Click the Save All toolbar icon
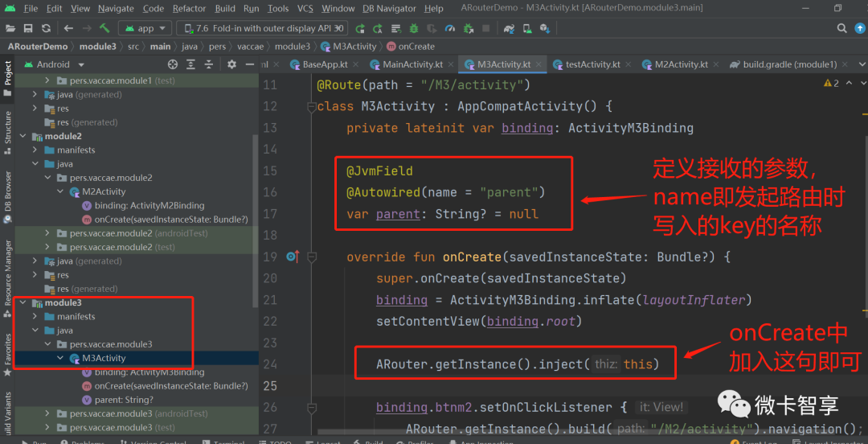The height and width of the screenshot is (444, 868). pyautogui.click(x=28, y=28)
